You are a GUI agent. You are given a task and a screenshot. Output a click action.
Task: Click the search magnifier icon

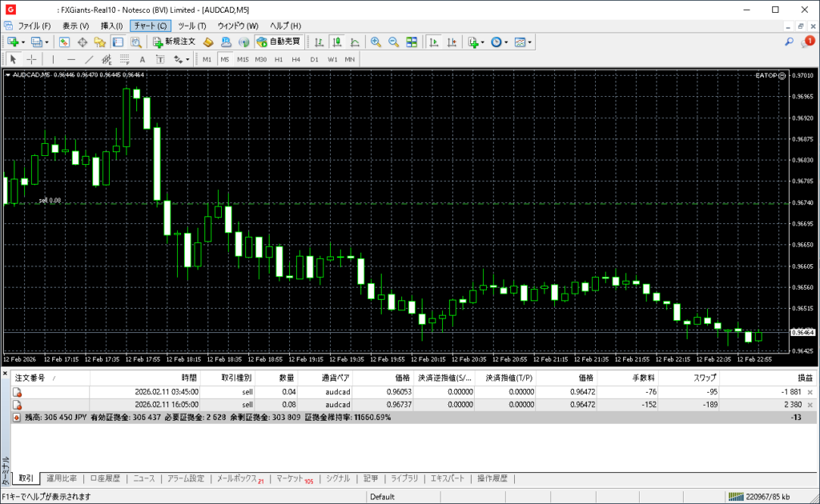point(790,42)
